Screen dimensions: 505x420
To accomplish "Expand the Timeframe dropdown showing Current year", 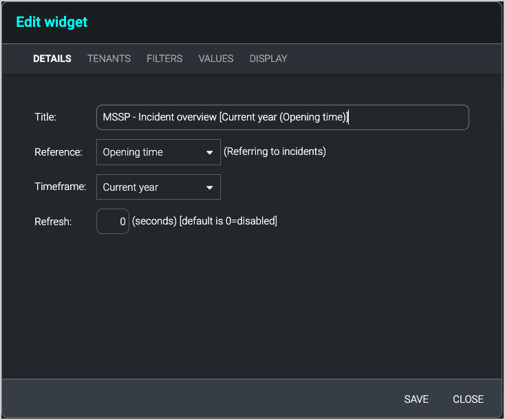I will [x=151, y=187].
